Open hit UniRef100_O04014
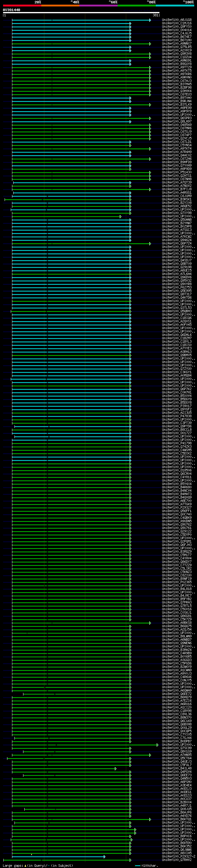Image resolution: width=197 pixels, height=868 pixels. click(177, 30)
